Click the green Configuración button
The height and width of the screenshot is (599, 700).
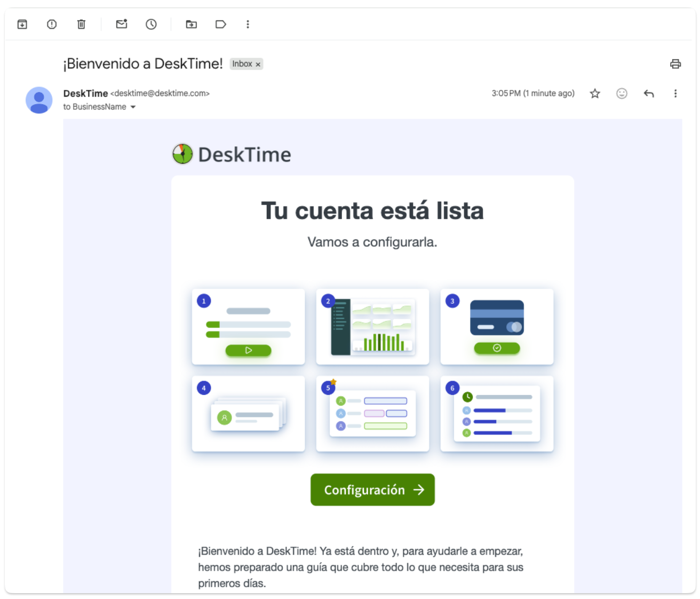point(372,490)
